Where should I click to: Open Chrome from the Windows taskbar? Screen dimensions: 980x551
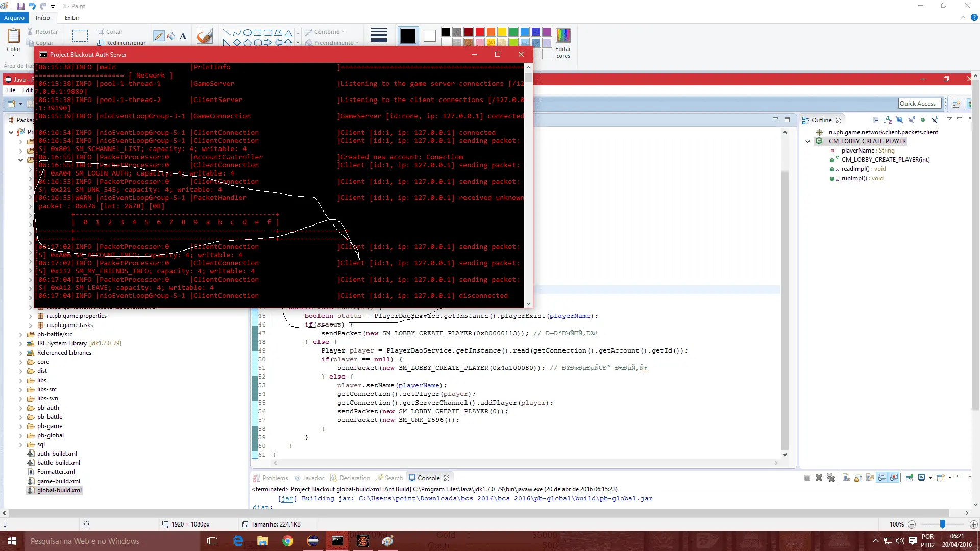click(x=288, y=541)
